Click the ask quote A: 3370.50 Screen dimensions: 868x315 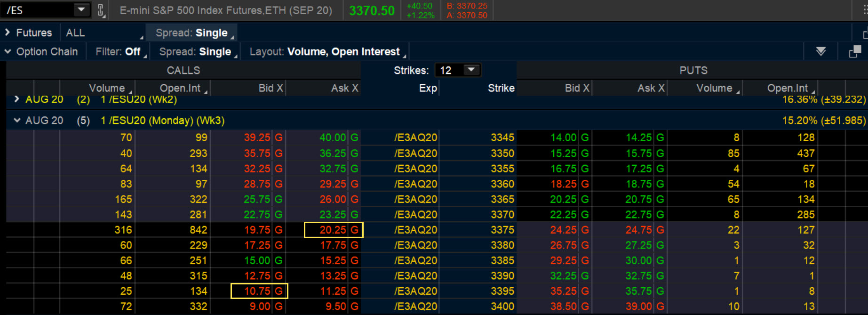pos(467,15)
